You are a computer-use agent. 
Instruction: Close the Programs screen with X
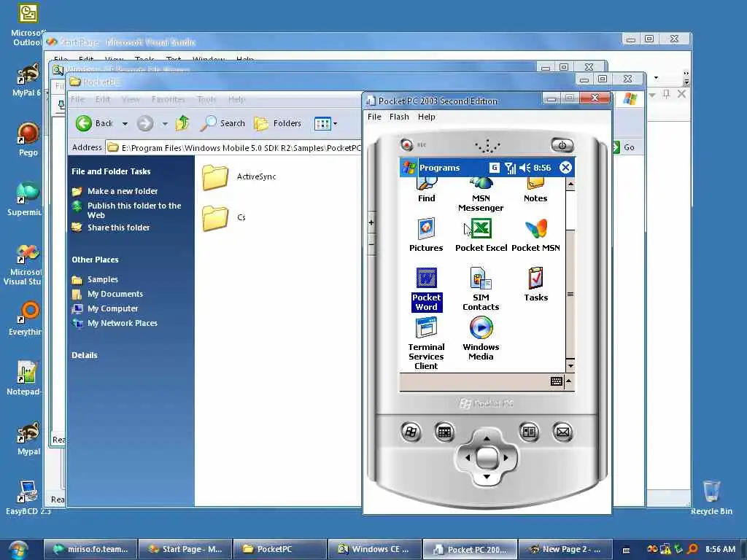[x=565, y=168]
